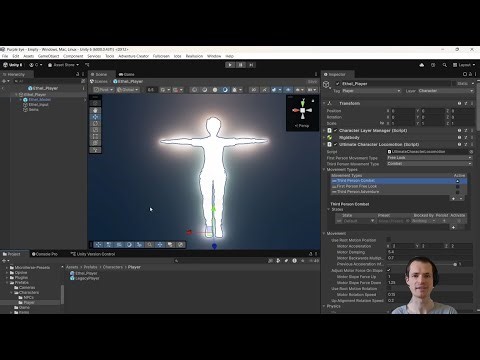Toggle Use Root Motion Position checkbox

pyautogui.click(x=389, y=240)
